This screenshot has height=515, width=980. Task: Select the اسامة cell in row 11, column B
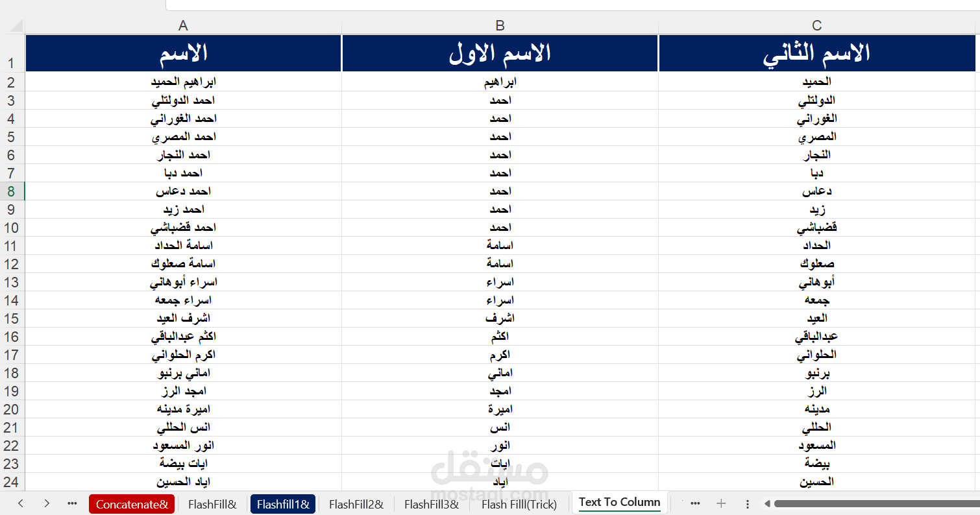tap(500, 246)
